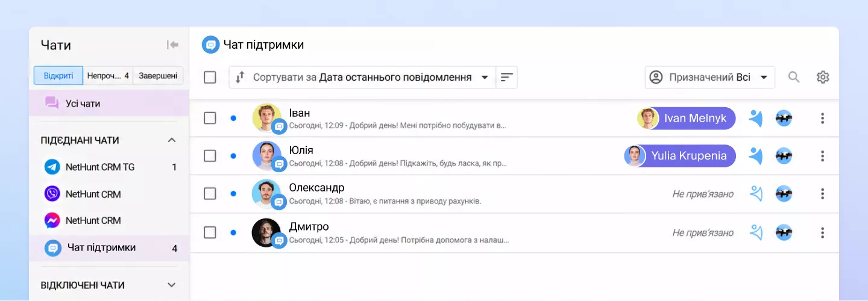Click Юлія's avatar photo
This screenshot has height=301, width=868.
(x=266, y=156)
